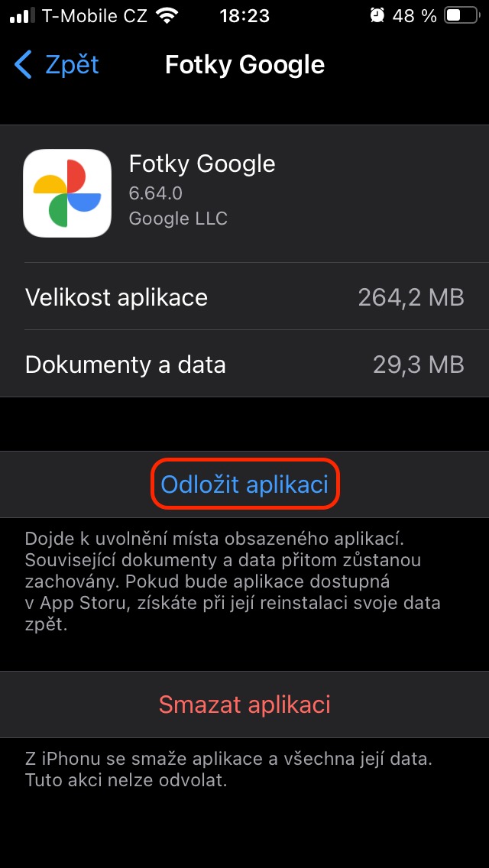The width and height of the screenshot is (489, 868).
Task: Tap the Fotky Google page title
Action: pyautogui.click(x=244, y=65)
